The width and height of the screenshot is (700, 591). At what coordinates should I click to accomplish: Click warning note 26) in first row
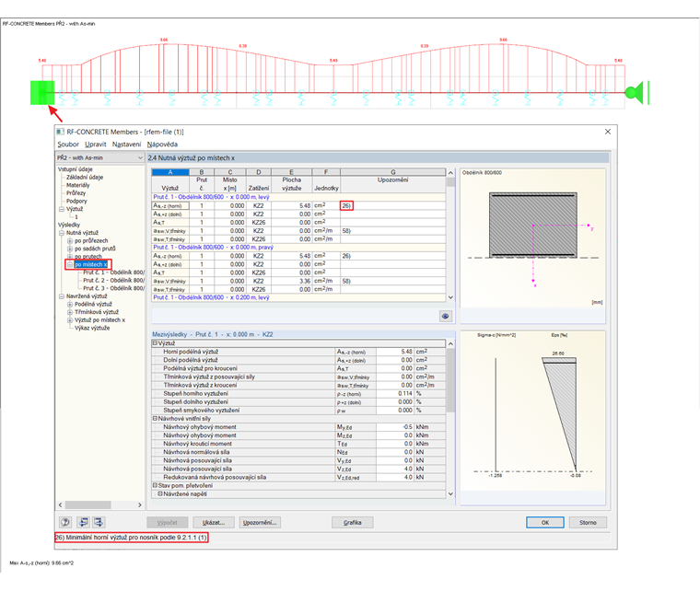click(346, 205)
